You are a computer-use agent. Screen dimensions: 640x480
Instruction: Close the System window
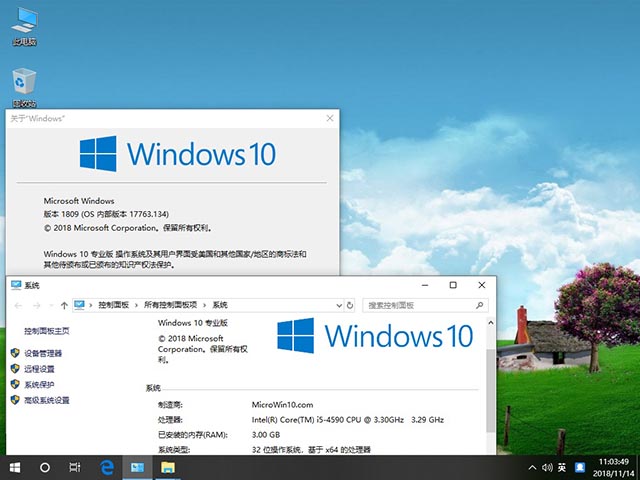482,285
